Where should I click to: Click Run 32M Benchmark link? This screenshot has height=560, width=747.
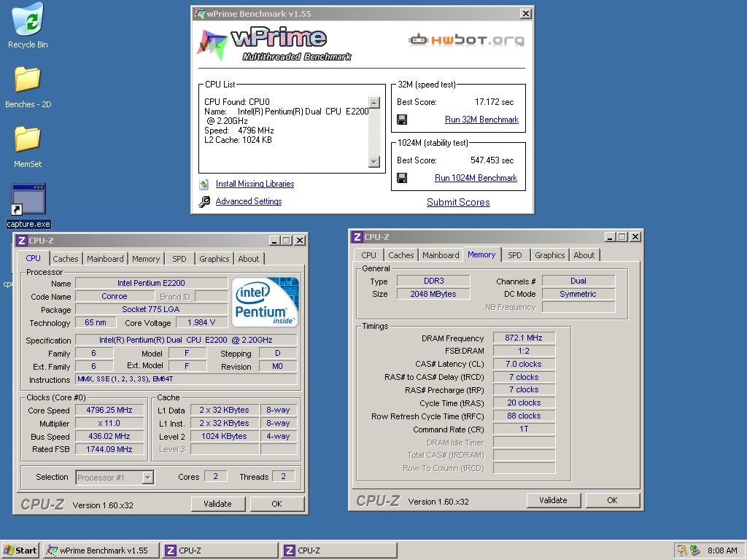pyautogui.click(x=481, y=120)
